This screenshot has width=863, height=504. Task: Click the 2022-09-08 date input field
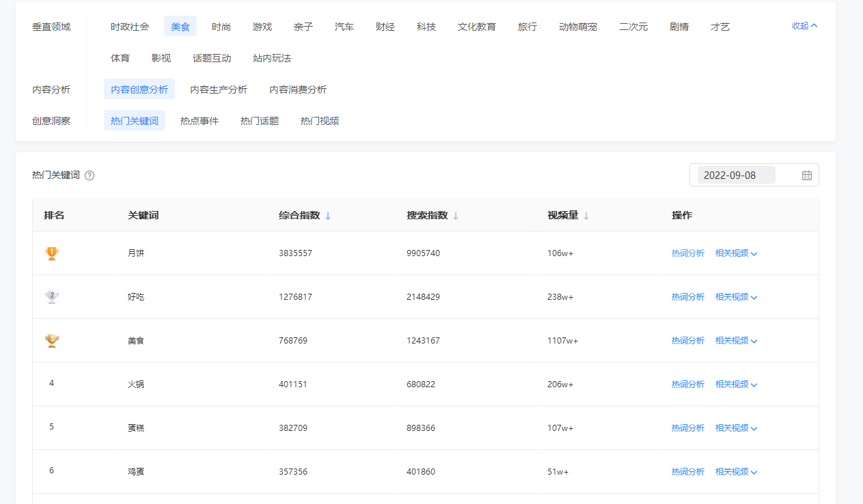[x=735, y=176]
